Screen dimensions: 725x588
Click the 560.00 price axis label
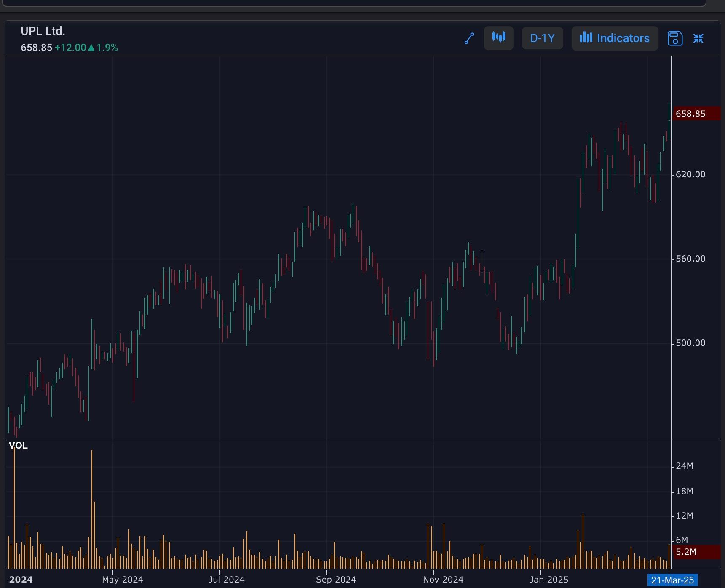[690, 259]
